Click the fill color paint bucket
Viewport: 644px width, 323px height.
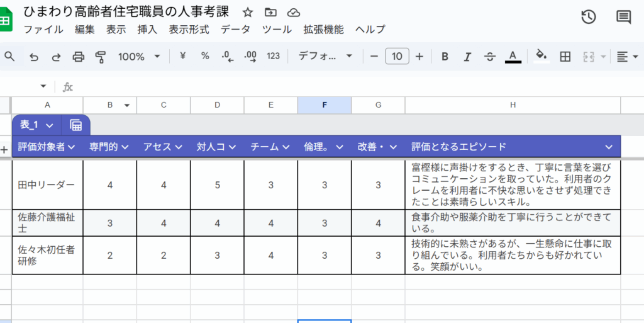[x=540, y=57]
